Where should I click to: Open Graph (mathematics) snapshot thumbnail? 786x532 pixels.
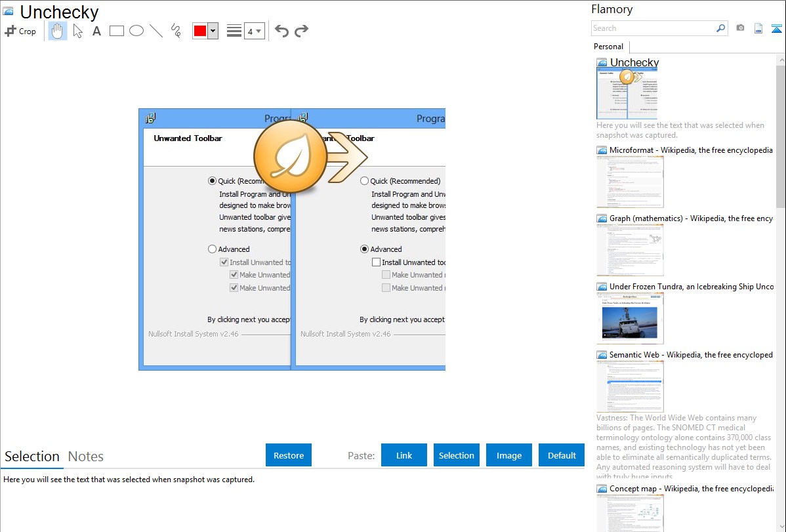[x=630, y=250]
